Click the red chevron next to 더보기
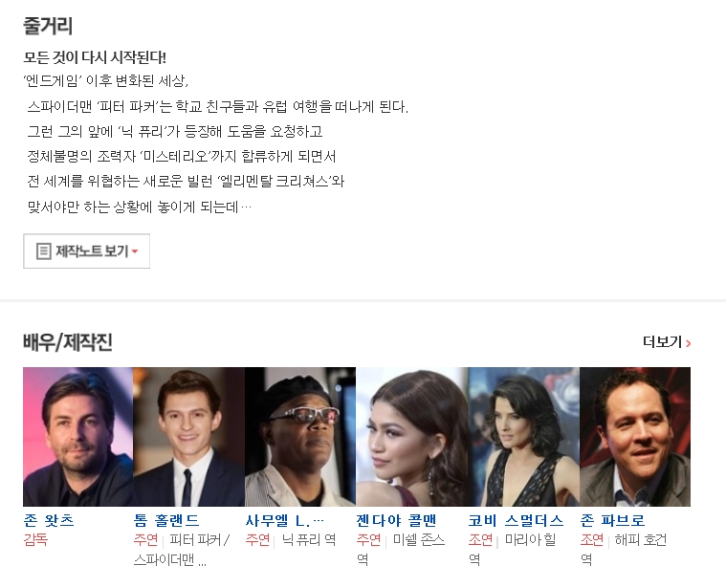The image size is (726, 588). pos(688,343)
